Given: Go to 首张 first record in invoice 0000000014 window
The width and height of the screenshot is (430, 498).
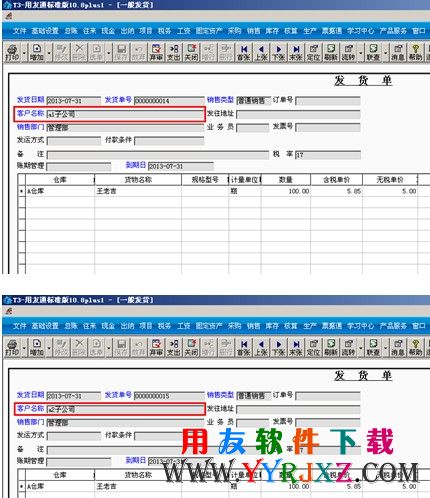Looking at the screenshot, I should [x=244, y=52].
